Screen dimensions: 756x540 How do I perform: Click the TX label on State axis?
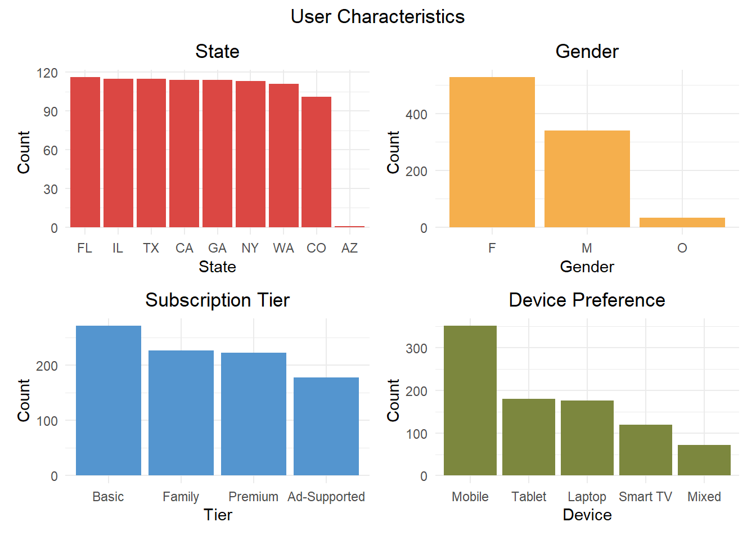click(151, 248)
